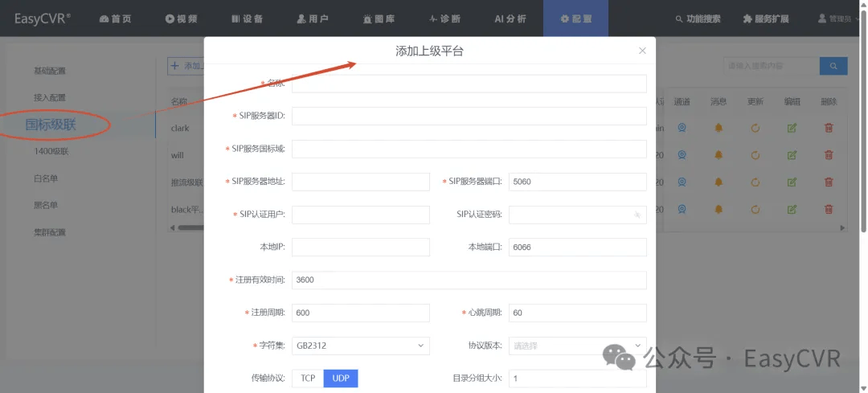Viewport: 868px width, 393px height.
Task: Click the 注册周期 field showing 600
Action: pos(361,313)
